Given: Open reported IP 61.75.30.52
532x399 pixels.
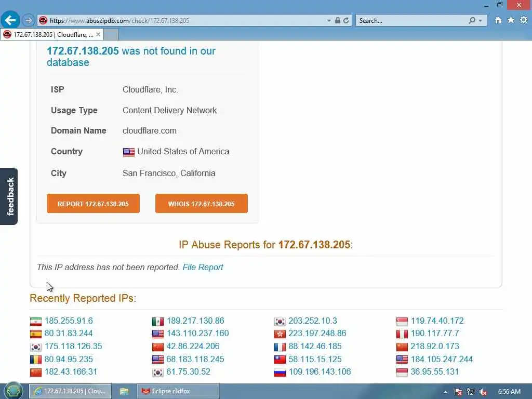Looking at the screenshot, I should coord(188,371).
